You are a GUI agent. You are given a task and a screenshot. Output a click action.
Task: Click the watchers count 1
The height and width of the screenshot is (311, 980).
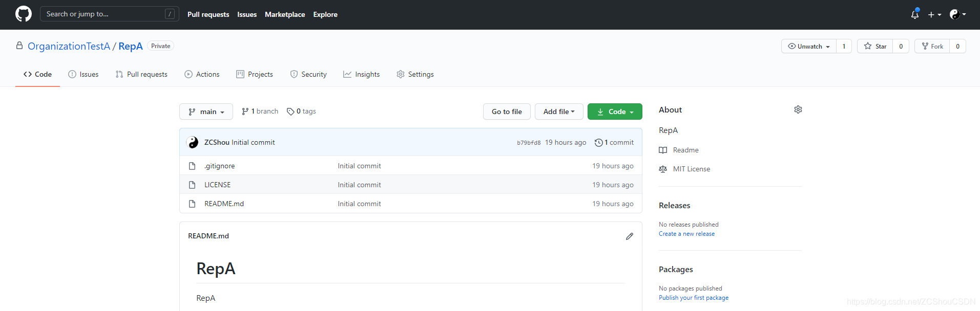844,46
